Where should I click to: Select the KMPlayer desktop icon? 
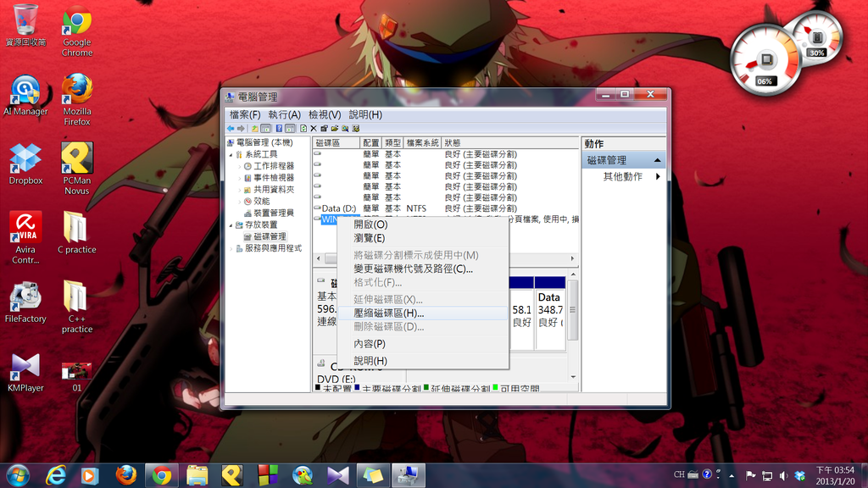pos(25,372)
